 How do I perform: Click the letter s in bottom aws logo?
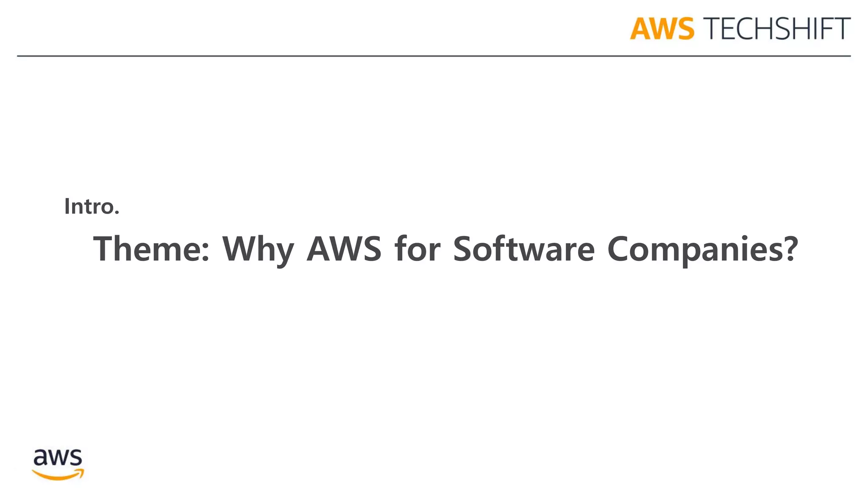(76, 458)
